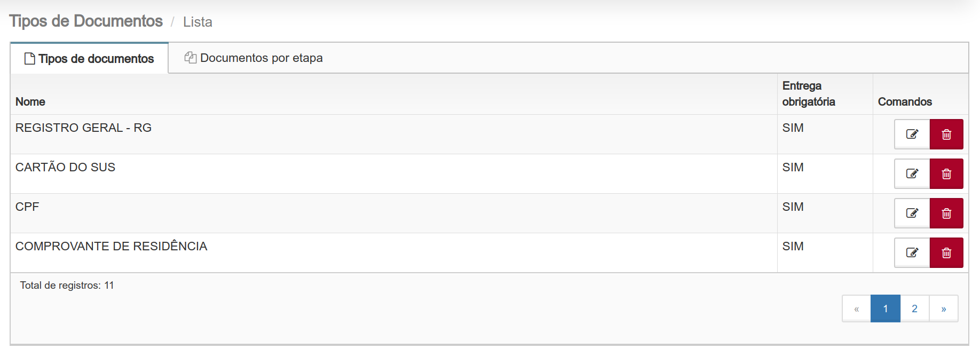Click the Comandos column header
The image size is (980, 356).
(905, 101)
